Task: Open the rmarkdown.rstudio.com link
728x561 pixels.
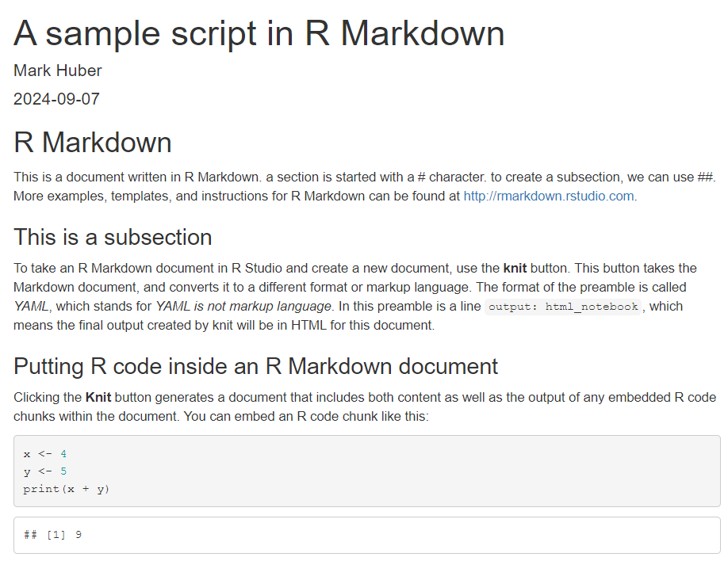Action: pyautogui.click(x=549, y=197)
